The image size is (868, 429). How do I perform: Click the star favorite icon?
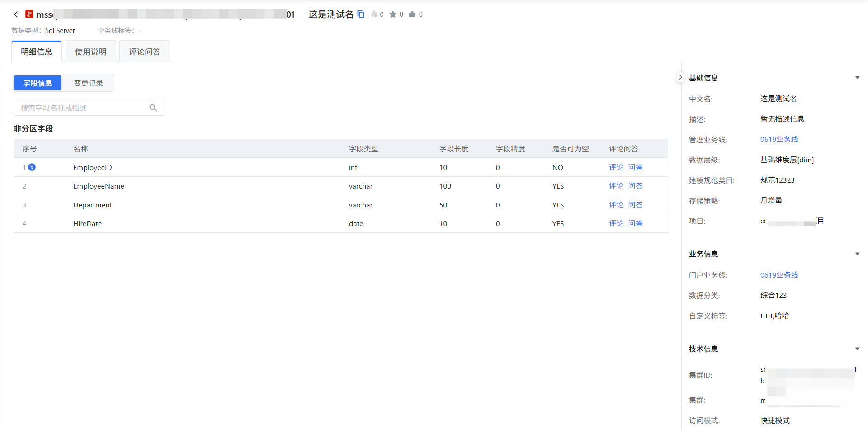click(x=393, y=14)
